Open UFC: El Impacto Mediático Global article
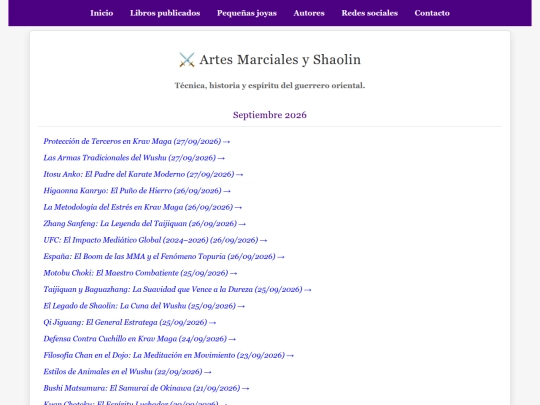Image resolution: width=540 pixels, height=405 pixels. coord(155,240)
